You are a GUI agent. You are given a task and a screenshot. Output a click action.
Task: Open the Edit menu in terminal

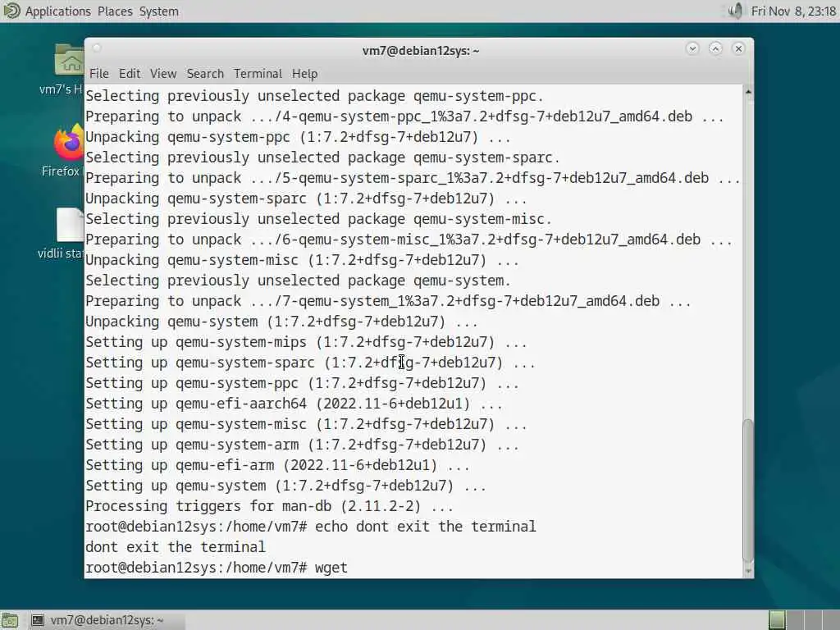click(x=130, y=73)
